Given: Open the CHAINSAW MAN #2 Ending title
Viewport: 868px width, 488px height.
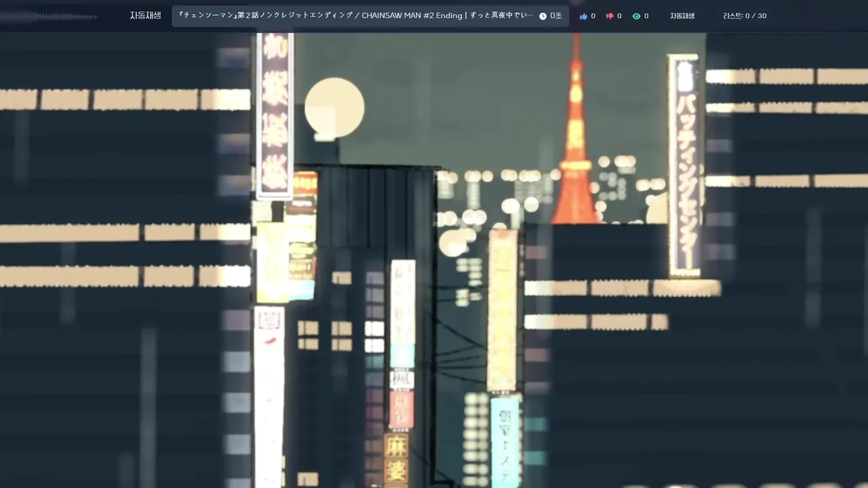Looking at the screenshot, I should (356, 16).
